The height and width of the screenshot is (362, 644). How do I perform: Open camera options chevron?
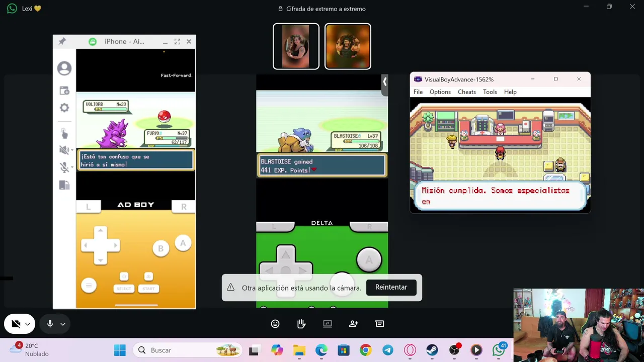28,324
